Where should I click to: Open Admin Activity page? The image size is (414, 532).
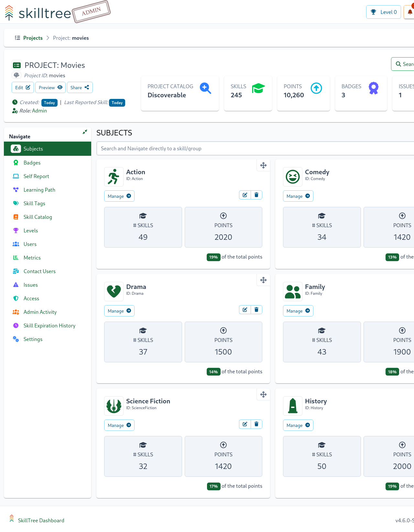click(x=48, y=312)
